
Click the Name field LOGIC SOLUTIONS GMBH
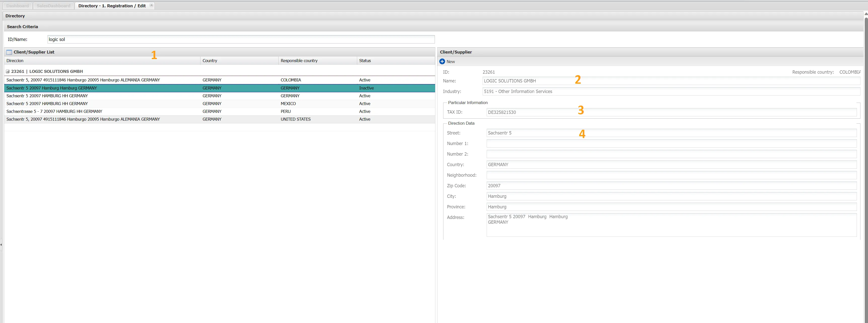point(671,81)
